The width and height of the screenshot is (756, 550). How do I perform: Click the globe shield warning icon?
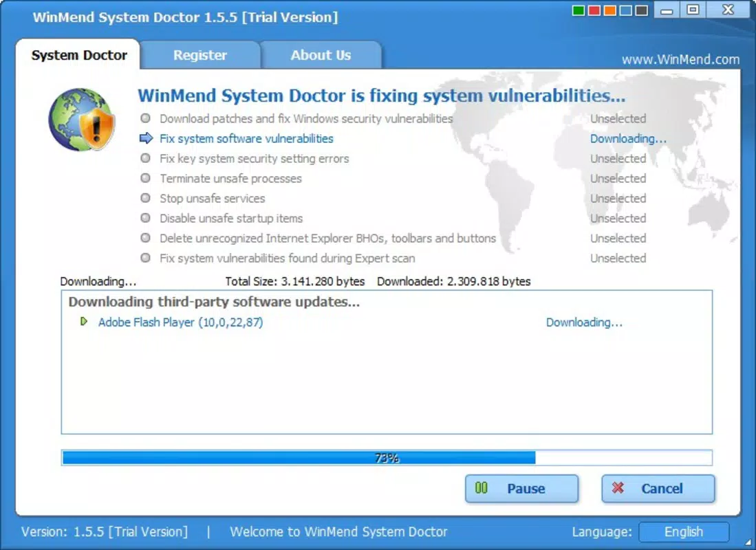coord(82,120)
